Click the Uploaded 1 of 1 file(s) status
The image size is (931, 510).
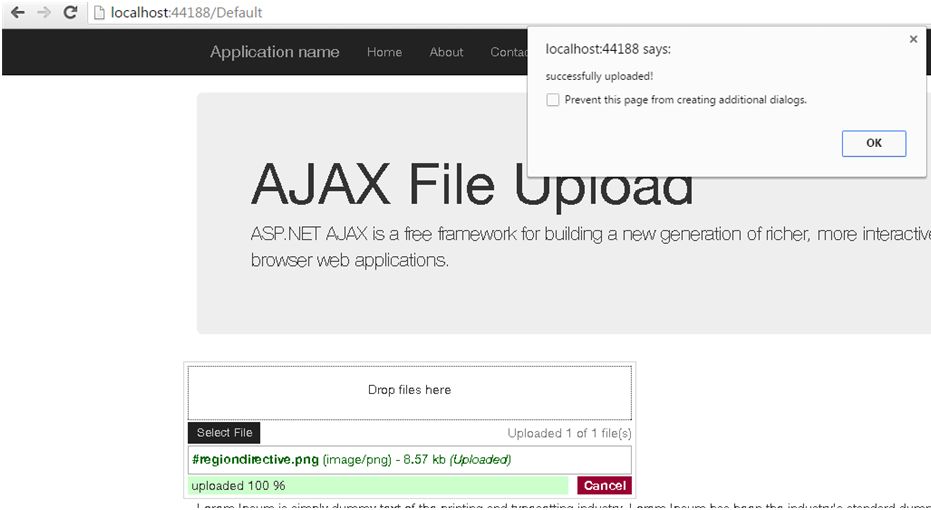[569, 433]
